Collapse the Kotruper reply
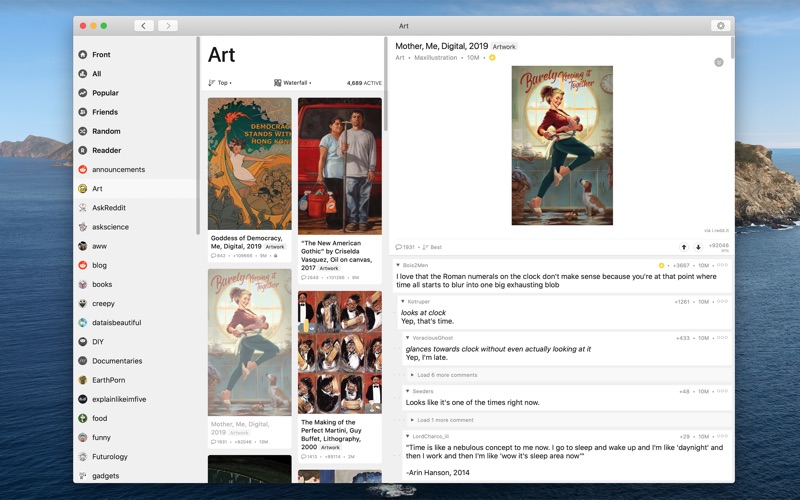This screenshot has width=800, height=500. (x=403, y=302)
